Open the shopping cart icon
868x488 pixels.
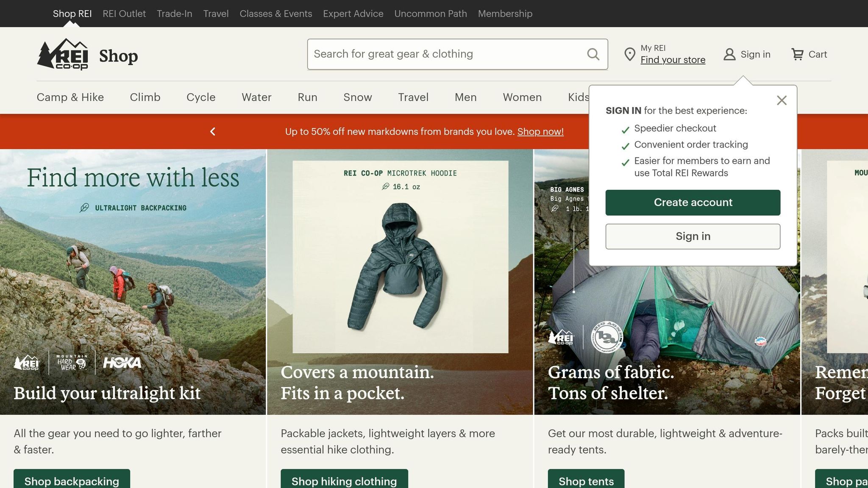797,54
